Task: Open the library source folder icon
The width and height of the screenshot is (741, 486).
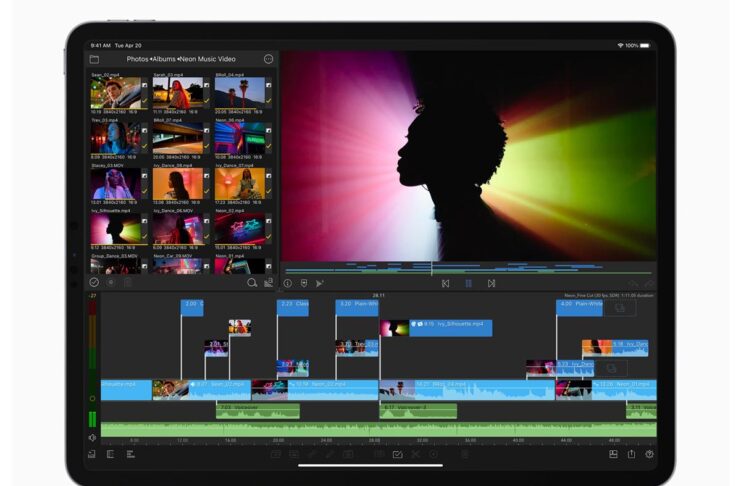Action: click(x=95, y=60)
